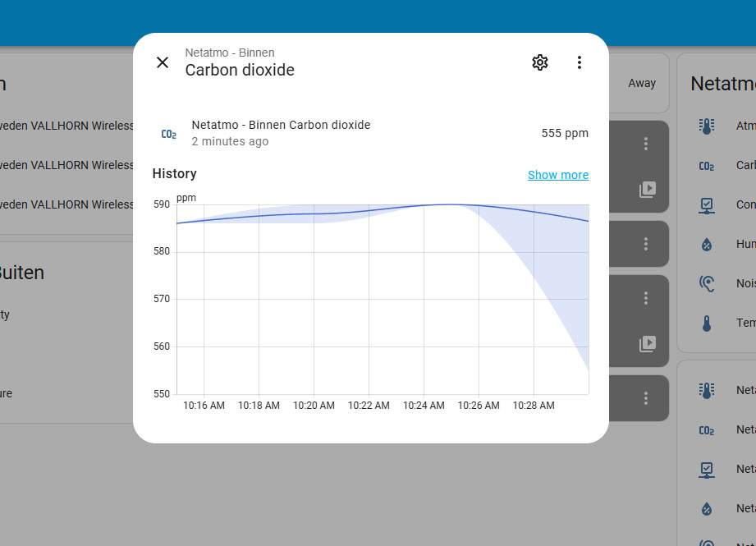Screen dimensions: 756x546
Task: Click the connectivity check-network icon
Action: coord(707,205)
